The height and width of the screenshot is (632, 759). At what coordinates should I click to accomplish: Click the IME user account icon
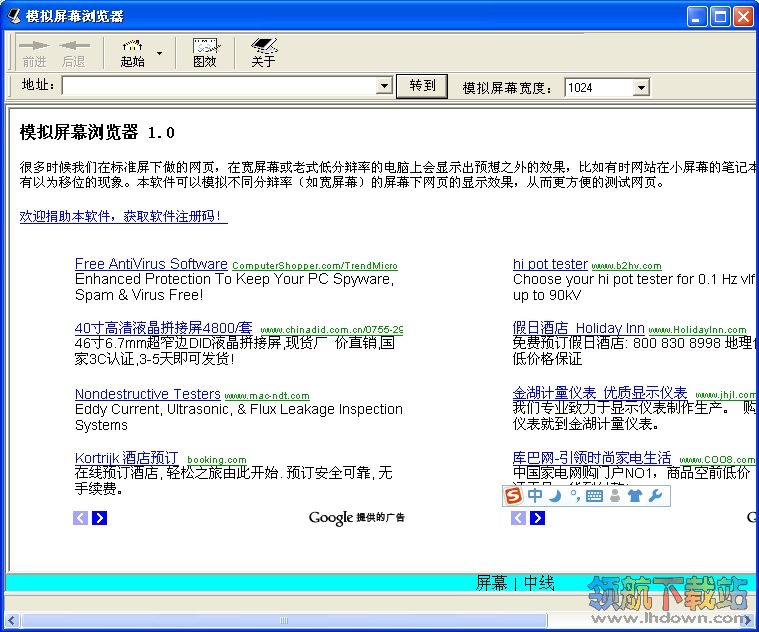(615, 496)
